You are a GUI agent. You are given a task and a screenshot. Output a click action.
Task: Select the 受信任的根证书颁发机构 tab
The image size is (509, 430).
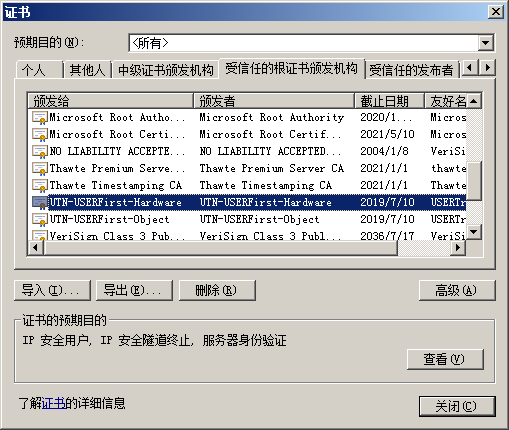point(291,69)
